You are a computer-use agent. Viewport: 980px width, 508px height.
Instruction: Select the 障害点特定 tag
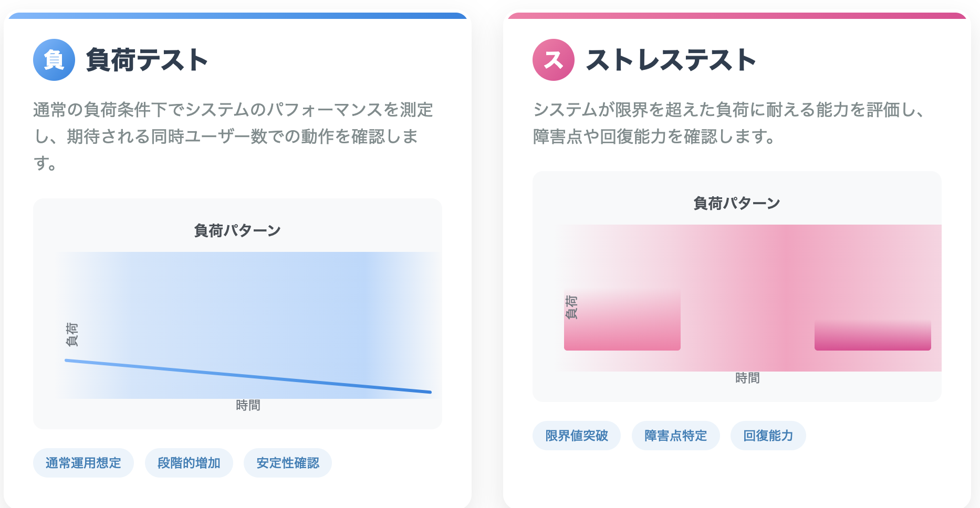pyautogui.click(x=676, y=436)
